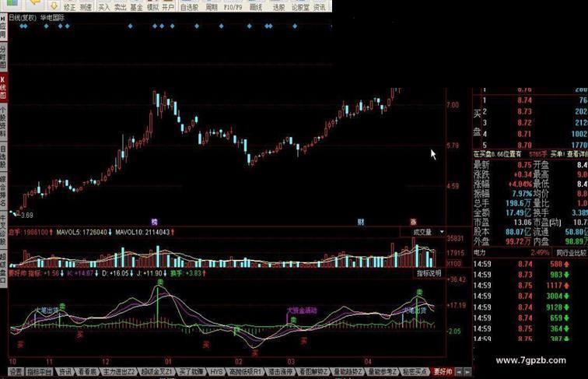This screenshot has width=588, height=379.
Task: Click the right scroll arrow beside indicator tabs
Action: tap(467, 372)
